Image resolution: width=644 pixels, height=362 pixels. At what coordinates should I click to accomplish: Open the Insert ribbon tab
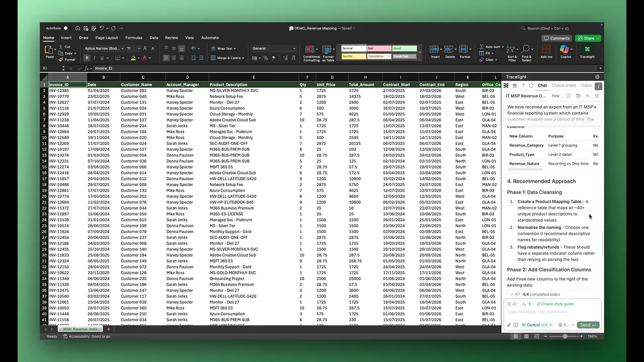click(x=66, y=38)
